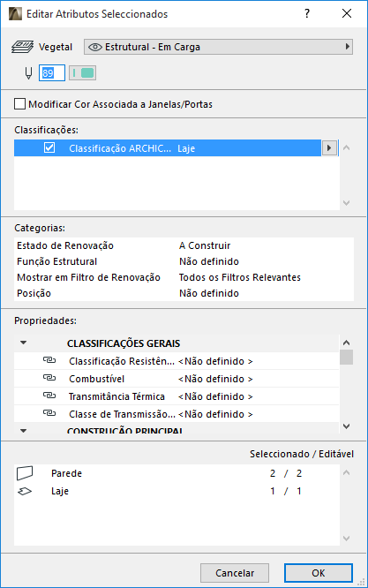
Task: Click the Classe de Transmissão... property name
Action: point(122,414)
